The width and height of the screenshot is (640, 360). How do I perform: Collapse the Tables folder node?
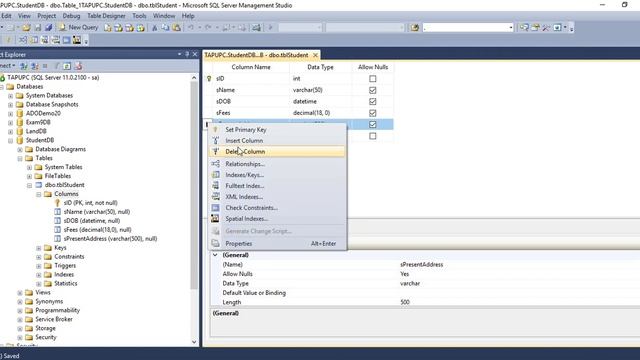coord(20,159)
